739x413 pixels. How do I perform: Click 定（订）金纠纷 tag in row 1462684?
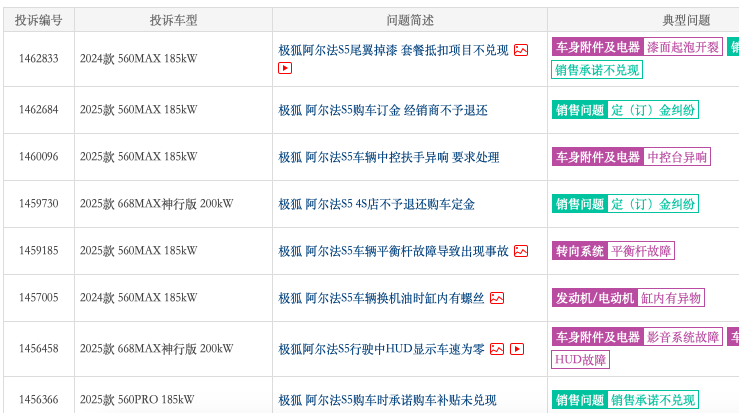653,110
